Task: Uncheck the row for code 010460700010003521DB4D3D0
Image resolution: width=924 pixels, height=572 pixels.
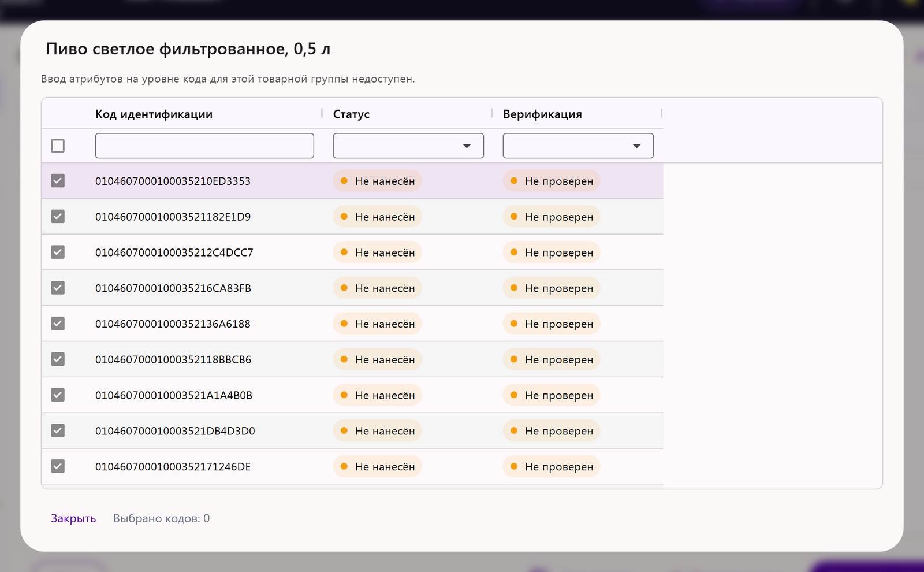Action: (58, 430)
